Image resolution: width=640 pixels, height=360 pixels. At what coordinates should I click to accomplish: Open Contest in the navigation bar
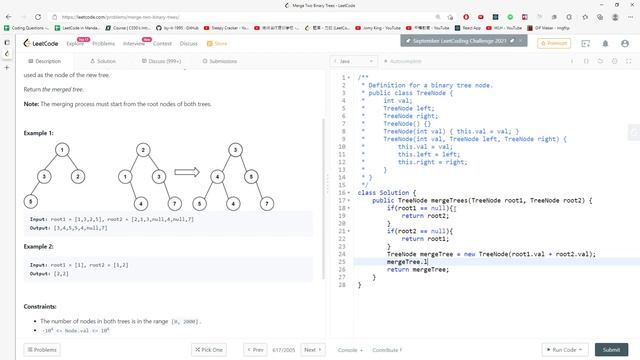[x=162, y=43]
